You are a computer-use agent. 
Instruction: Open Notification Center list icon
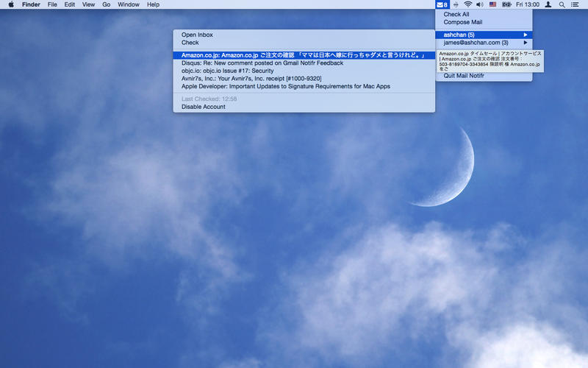[575, 4]
